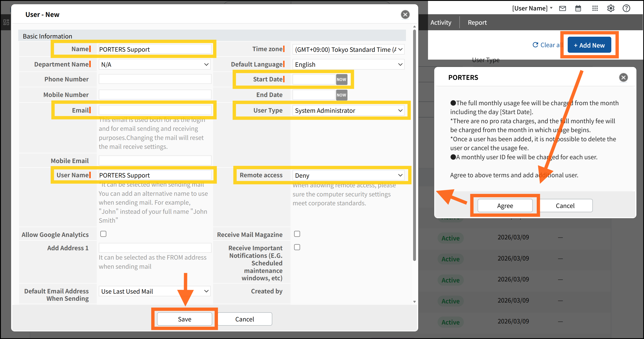Click the Mobile Number field
The height and width of the screenshot is (339, 644).
155,95
